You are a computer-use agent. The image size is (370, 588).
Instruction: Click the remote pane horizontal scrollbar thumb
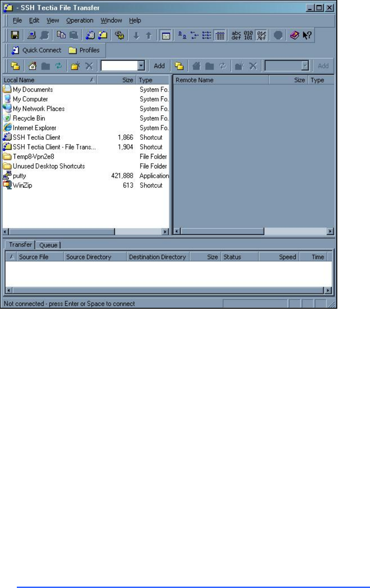coord(222,231)
